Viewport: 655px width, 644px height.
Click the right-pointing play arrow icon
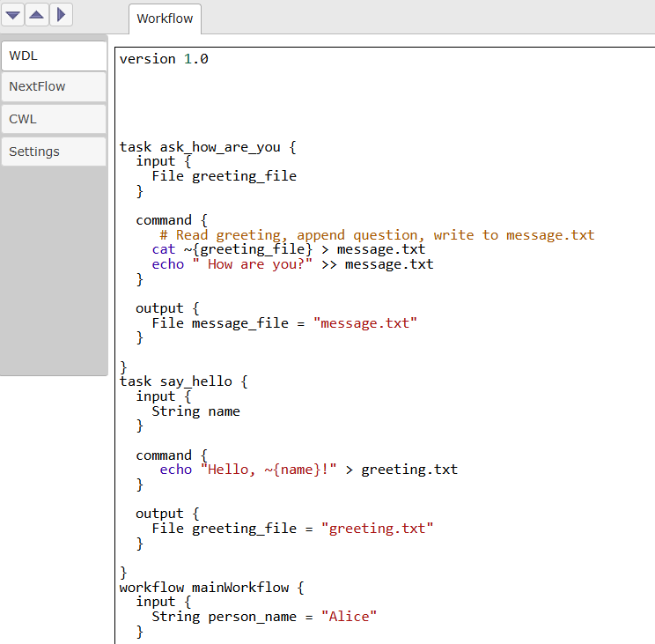pyautogui.click(x=61, y=15)
